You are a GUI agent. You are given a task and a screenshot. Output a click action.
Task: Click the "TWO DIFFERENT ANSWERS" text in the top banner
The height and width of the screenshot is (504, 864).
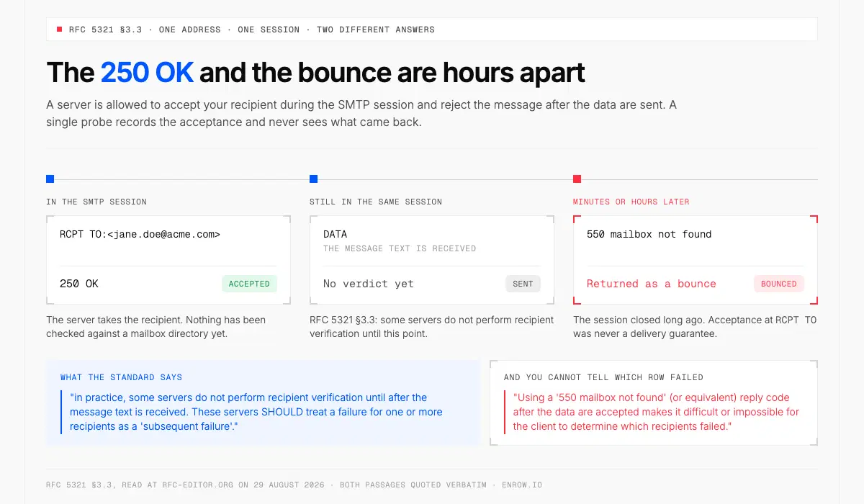pos(375,30)
